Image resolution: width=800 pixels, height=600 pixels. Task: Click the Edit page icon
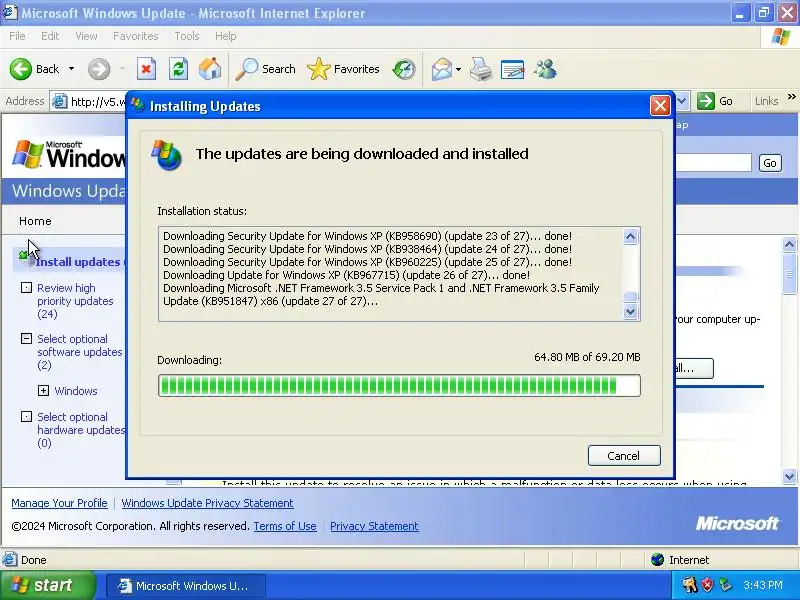pyautogui.click(x=513, y=69)
